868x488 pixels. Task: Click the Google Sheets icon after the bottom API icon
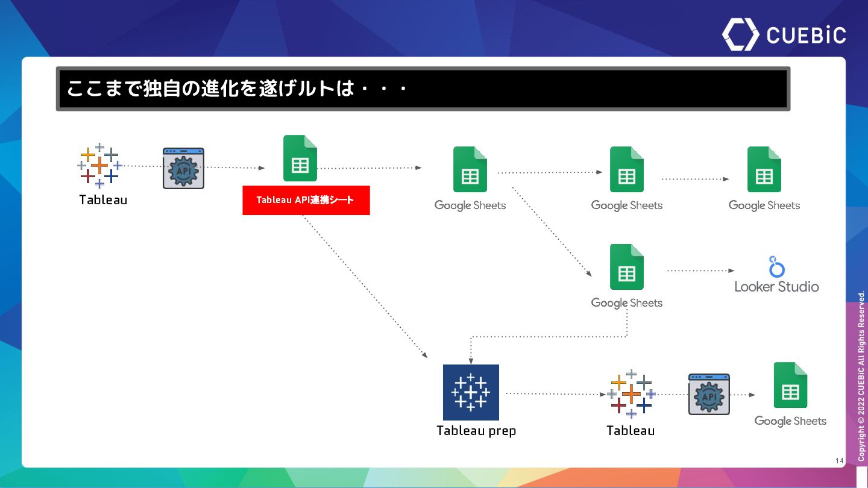pos(790,385)
